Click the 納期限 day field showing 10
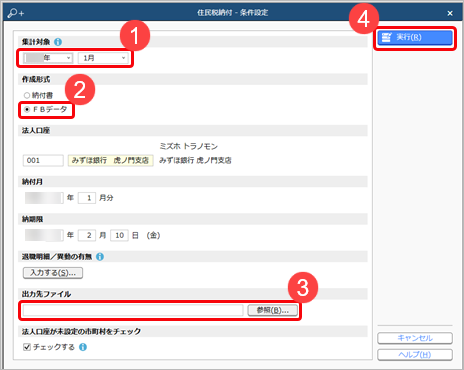The image size is (464, 370). 119,235
